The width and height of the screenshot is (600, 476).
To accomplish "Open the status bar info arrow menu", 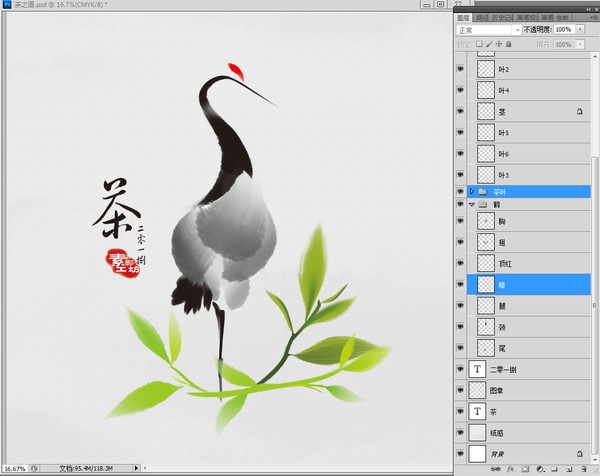I will 136,468.
